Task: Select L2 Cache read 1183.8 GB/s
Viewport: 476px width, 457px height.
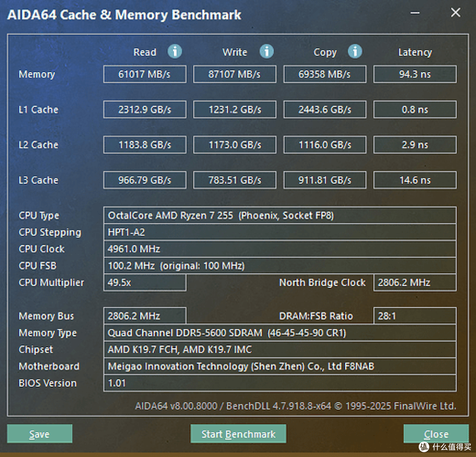Action: coord(145,145)
